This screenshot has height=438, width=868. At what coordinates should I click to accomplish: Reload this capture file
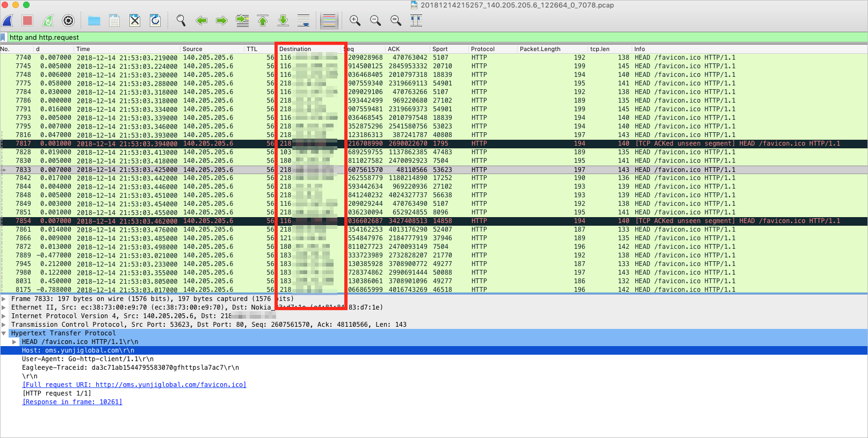tap(155, 21)
